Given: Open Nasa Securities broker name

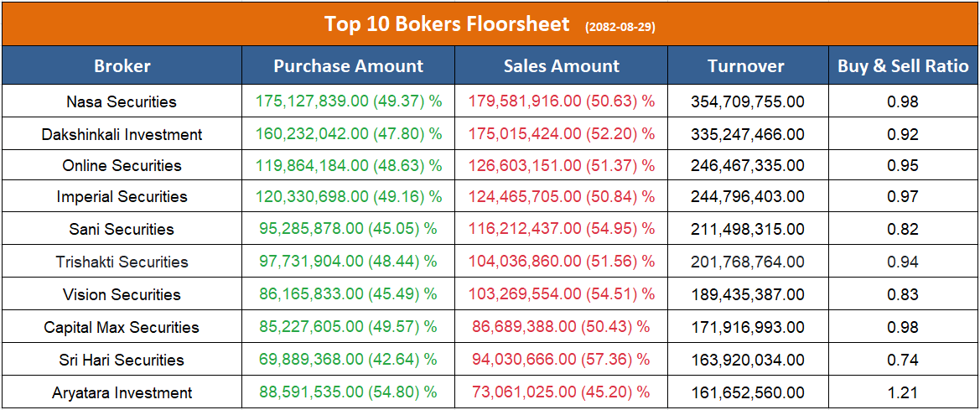Looking at the screenshot, I should (122, 101).
